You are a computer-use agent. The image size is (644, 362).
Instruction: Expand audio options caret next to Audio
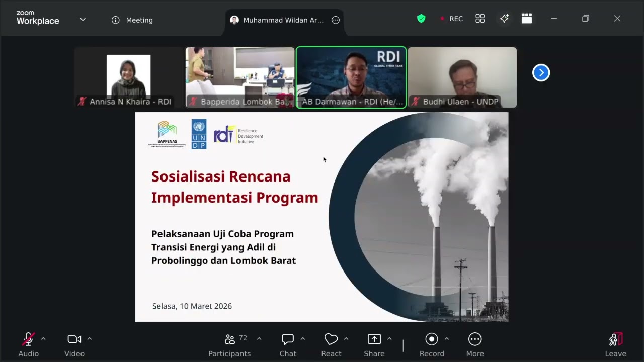(x=43, y=339)
